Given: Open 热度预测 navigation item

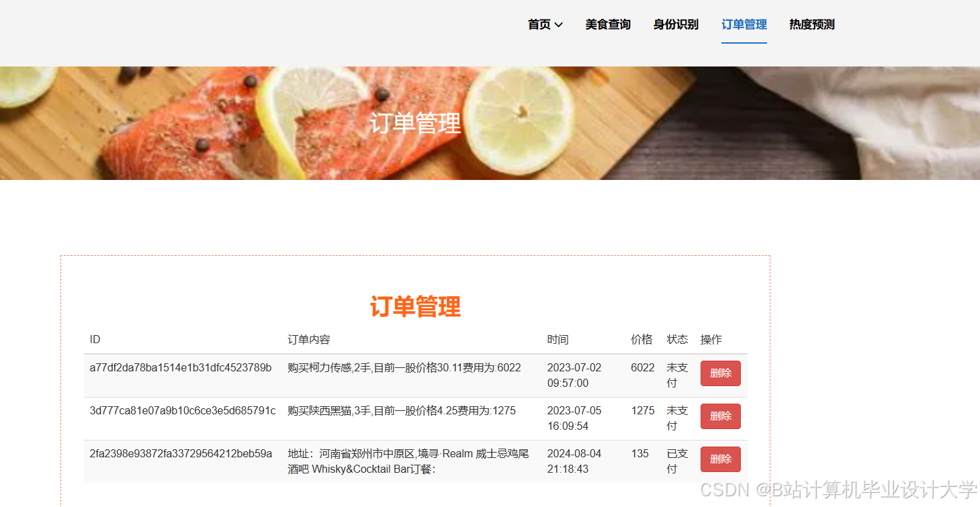Looking at the screenshot, I should [x=812, y=25].
